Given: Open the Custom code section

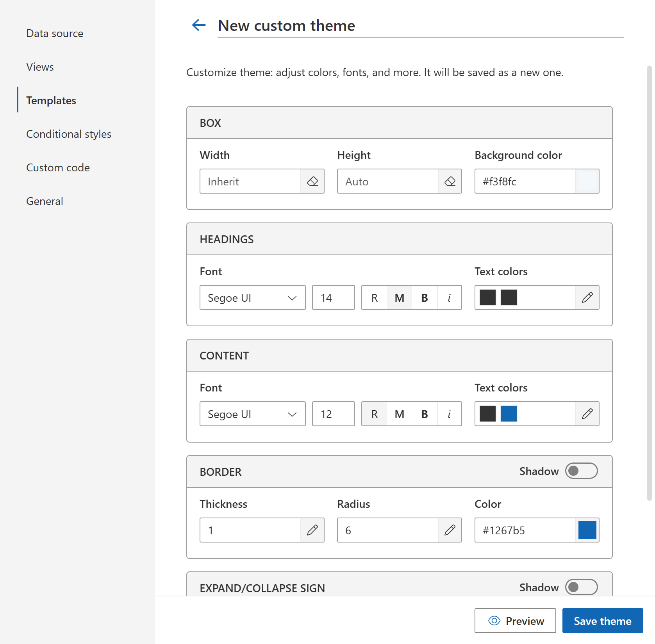Looking at the screenshot, I should 58,167.
